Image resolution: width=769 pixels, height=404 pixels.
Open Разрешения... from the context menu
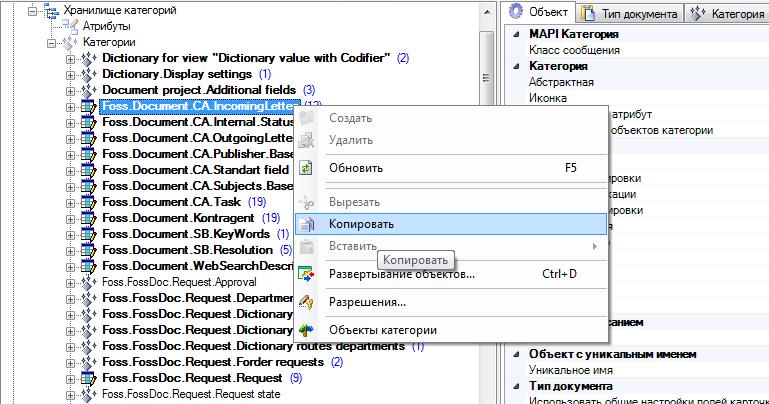click(366, 302)
